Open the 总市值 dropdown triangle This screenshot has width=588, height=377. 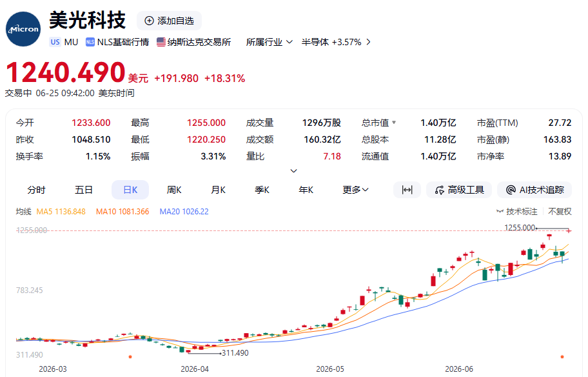(394, 123)
